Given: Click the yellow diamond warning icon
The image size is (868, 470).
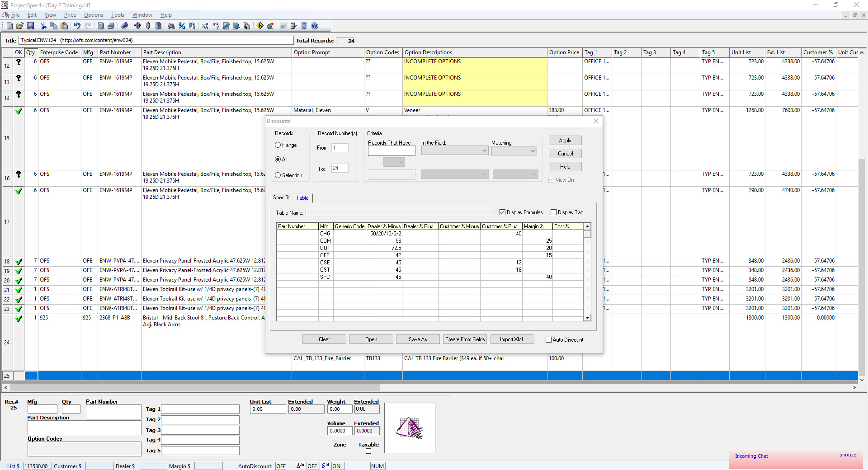Looking at the screenshot, I should (260, 26).
